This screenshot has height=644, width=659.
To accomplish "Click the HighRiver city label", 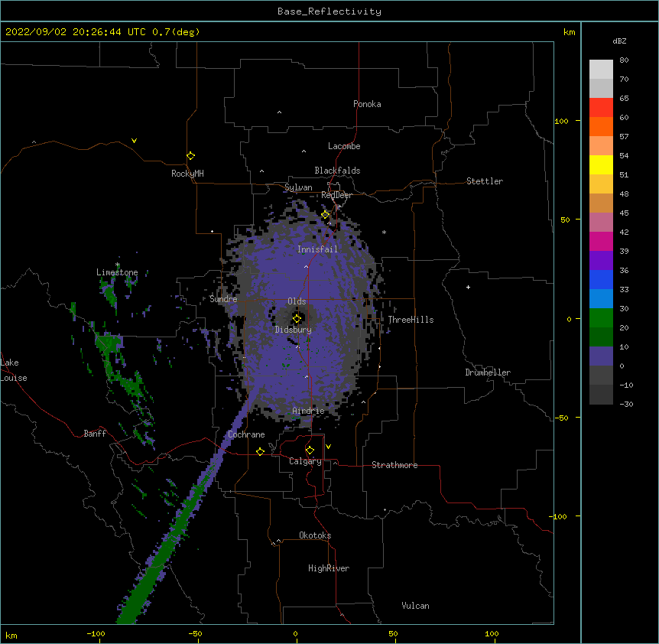I will [x=329, y=568].
